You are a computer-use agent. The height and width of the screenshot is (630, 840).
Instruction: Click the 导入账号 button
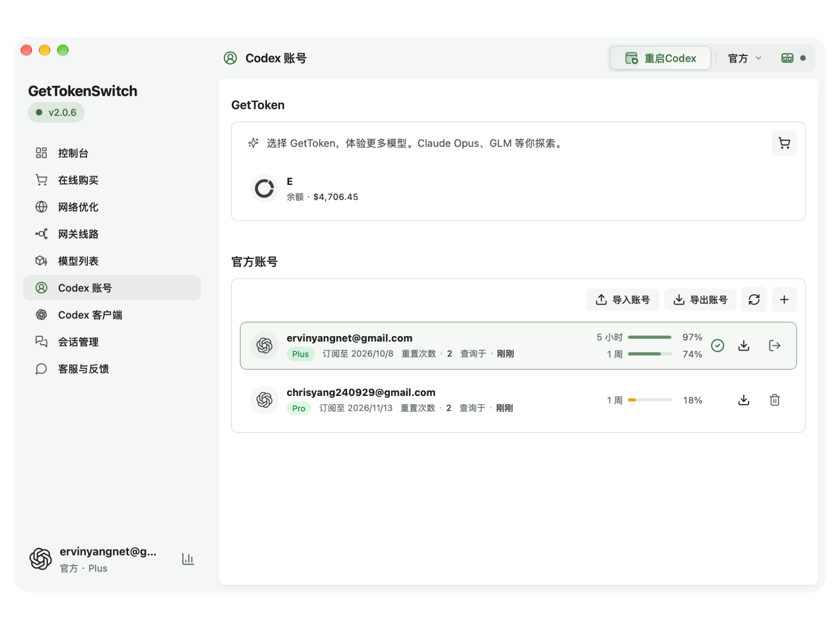click(x=623, y=300)
